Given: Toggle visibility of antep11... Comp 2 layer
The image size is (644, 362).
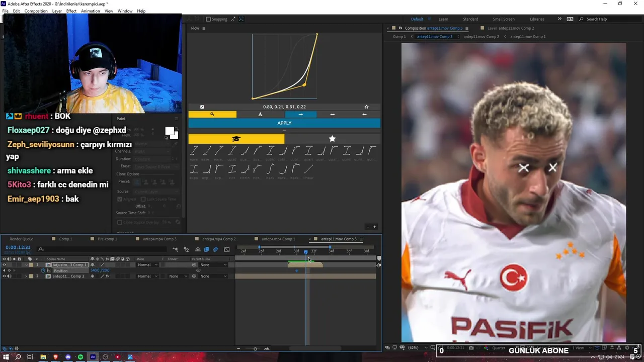Looking at the screenshot, I should pyautogui.click(x=4, y=276).
